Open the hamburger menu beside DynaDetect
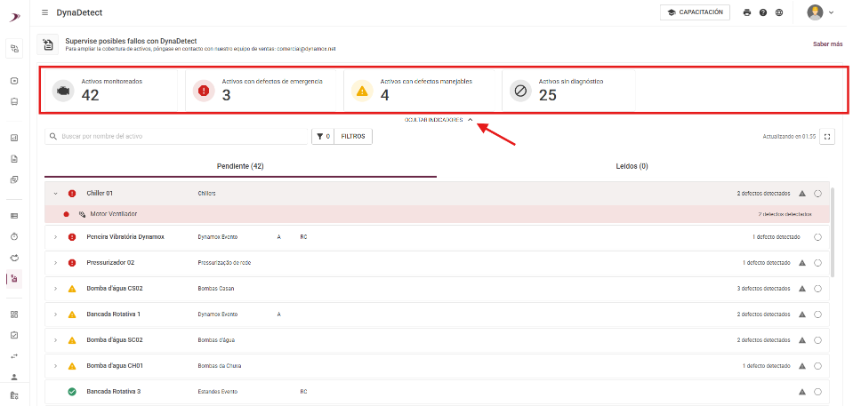Image resolution: width=850 pixels, height=406 pixels. pos(45,12)
